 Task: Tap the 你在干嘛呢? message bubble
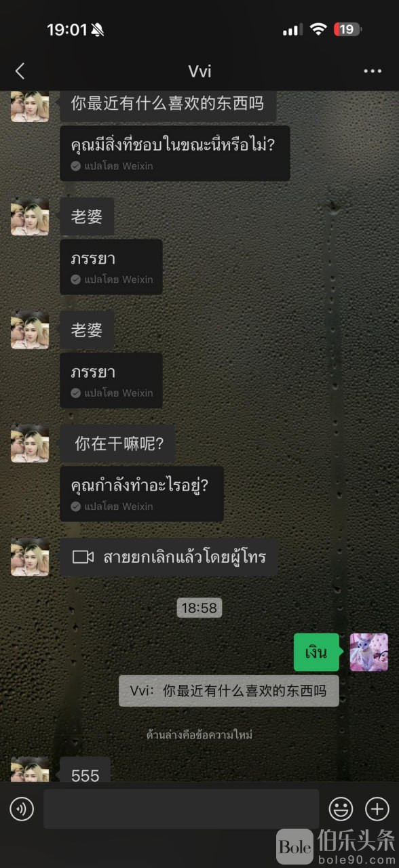pos(118,443)
